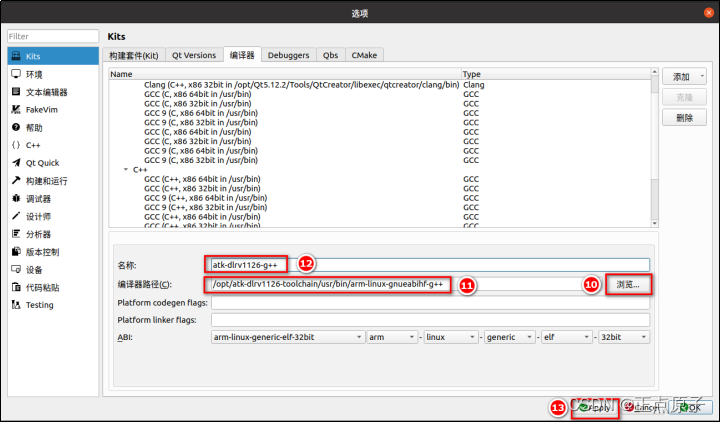This screenshot has height=423, width=721.
Task: Select the 构建和运行 hammer icon
Action: tap(17, 180)
